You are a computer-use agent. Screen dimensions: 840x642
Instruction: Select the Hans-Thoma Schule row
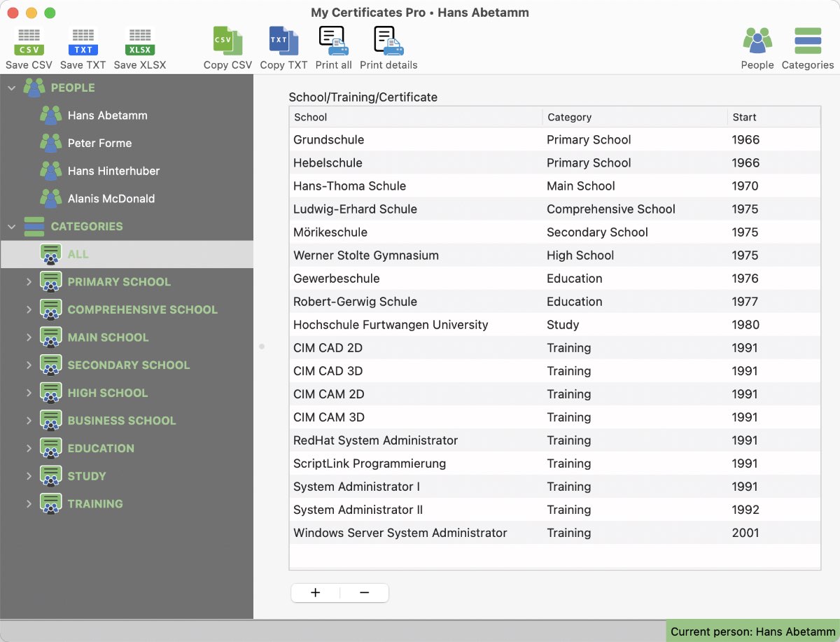(x=554, y=186)
